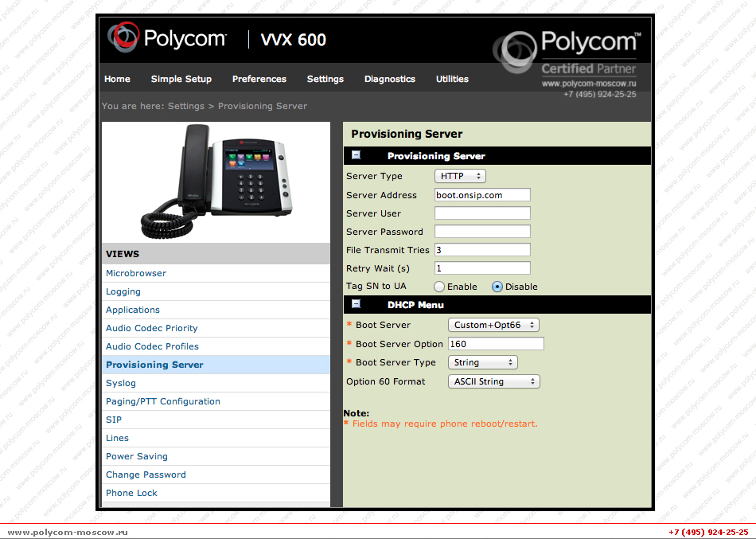The width and height of the screenshot is (756, 539).
Task: Click the Retry Wait field
Action: click(482, 268)
